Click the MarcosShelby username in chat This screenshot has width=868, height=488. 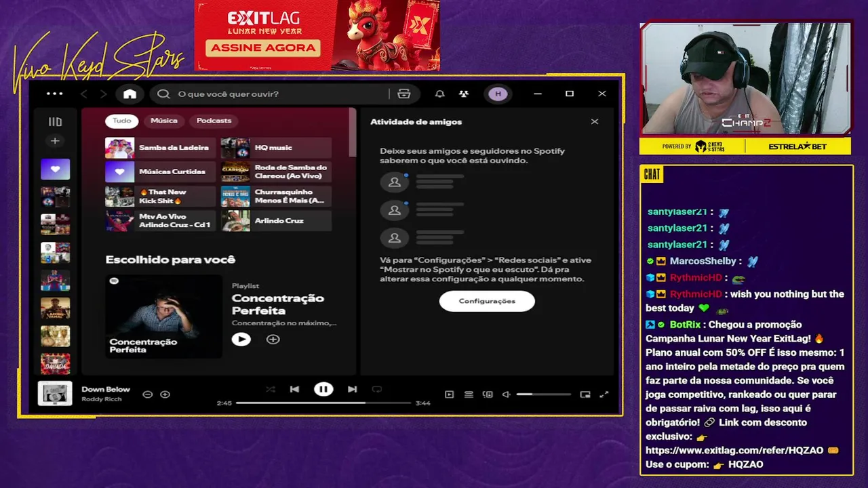(x=703, y=261)
